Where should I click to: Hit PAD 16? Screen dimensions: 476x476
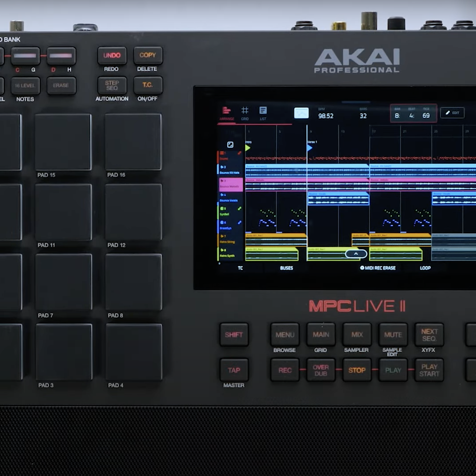tap(133, 142)
